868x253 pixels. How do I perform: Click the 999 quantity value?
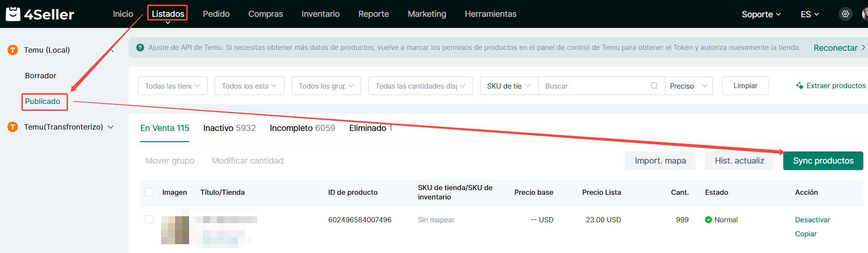[682, 220]
